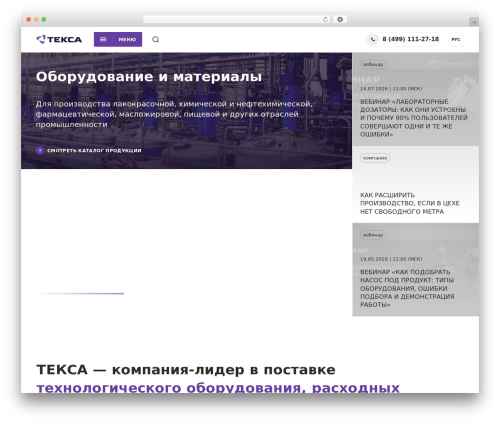Switch language via РУС button

click(x=456, y=39)
